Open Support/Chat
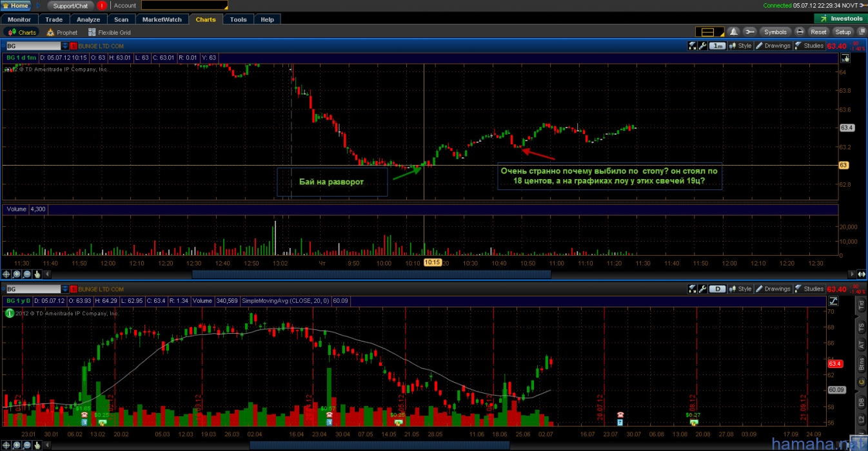The height and width of the screenshot is (451, 868). (x=71, y=5)
